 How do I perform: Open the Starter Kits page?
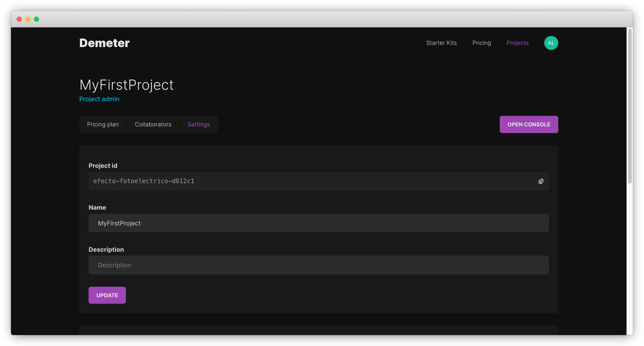441,43
